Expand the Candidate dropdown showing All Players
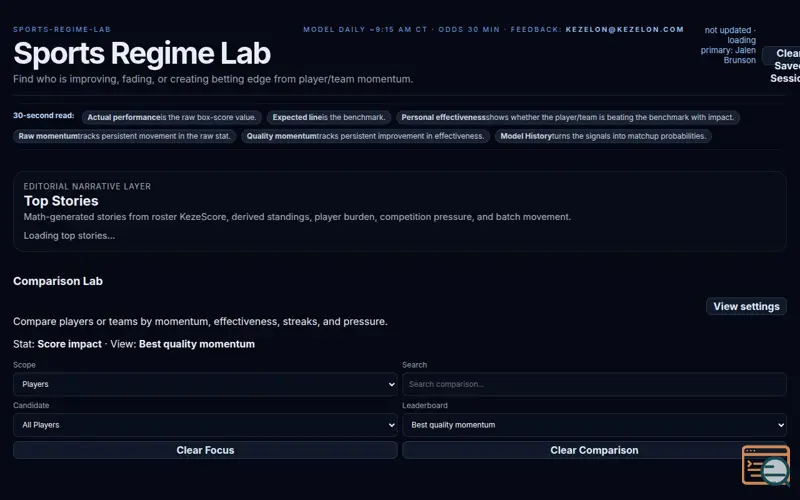800x500 pixels. [x=205, y=425]
